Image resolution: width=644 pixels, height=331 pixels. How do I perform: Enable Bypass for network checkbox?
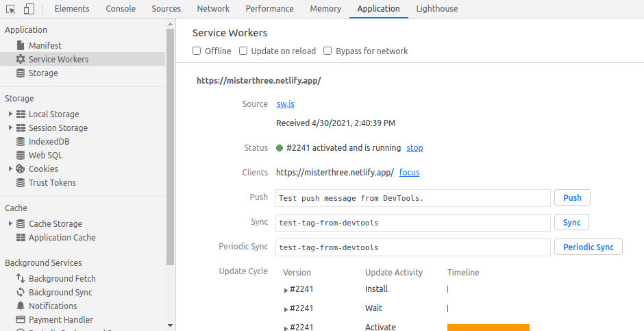(x=327, y=51)
